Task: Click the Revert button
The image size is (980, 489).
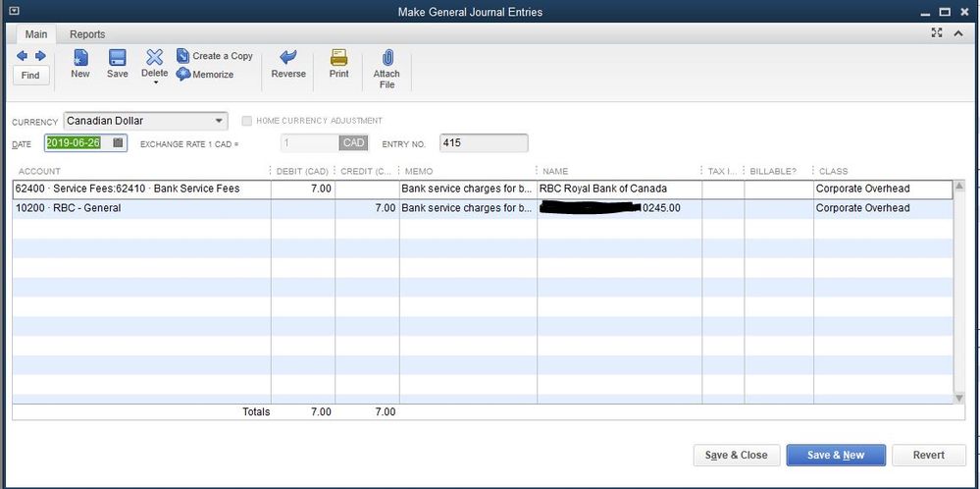Action: [x=929, y=456]
